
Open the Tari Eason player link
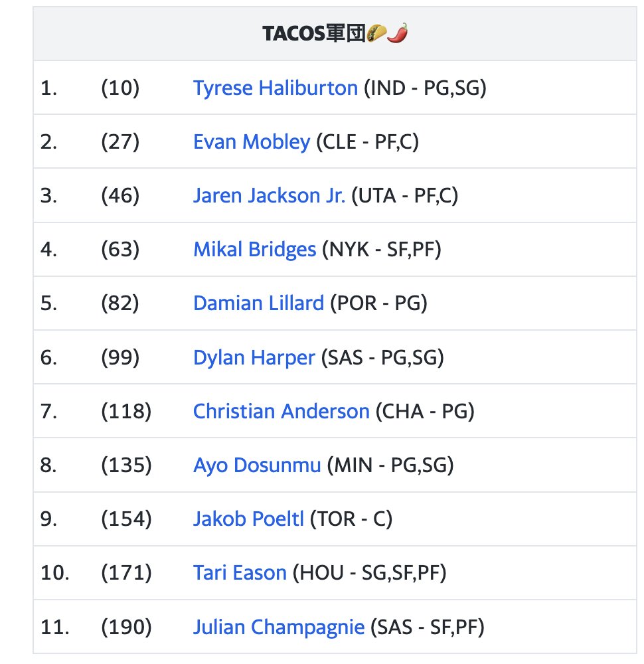point(240,572)
